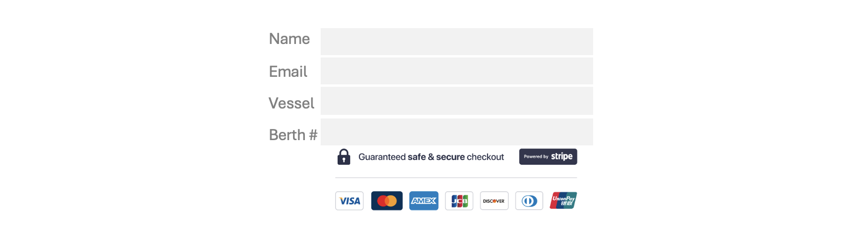Viewport: 868px width, 231px height.
Task: Click the Discover card icon
Action: 494,201
